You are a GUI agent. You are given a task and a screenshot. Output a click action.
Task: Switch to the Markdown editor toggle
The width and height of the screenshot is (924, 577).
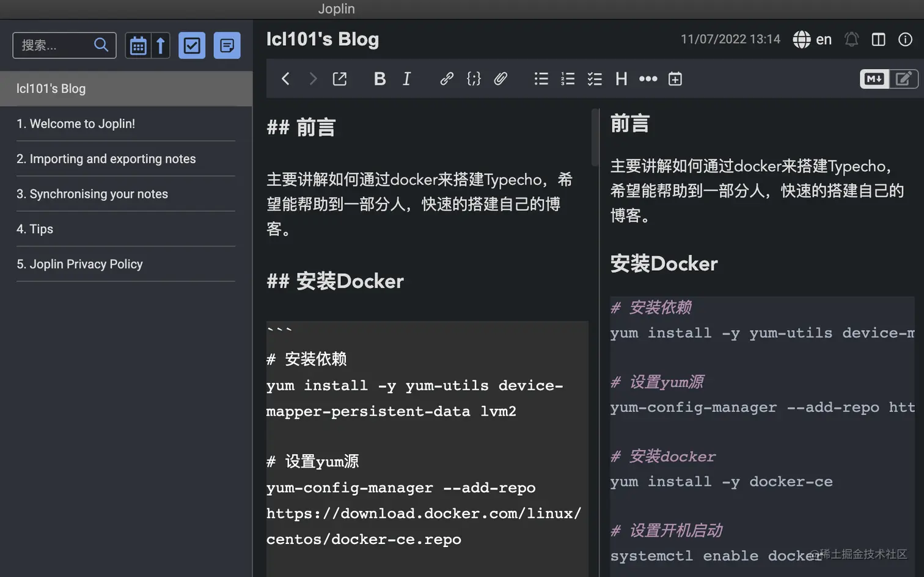coord(875,79)
